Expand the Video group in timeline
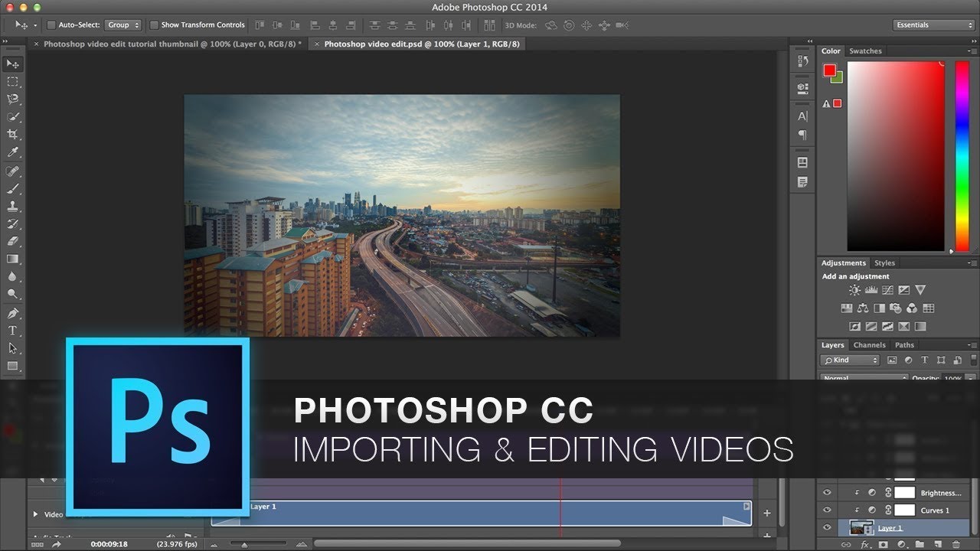Viewport: 980px width, 551px height. [x=35, y=514]
